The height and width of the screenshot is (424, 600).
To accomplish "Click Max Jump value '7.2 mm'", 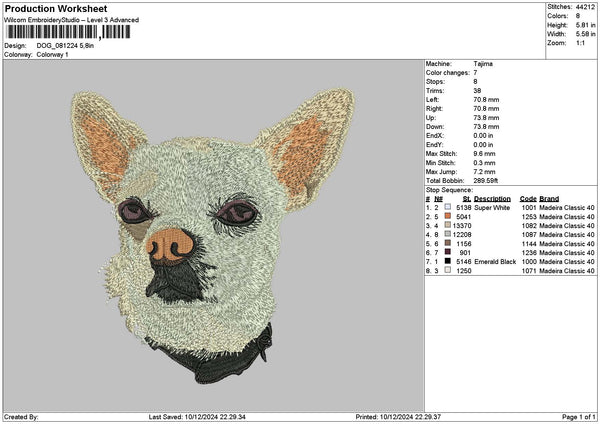I will tap(484, 172).
